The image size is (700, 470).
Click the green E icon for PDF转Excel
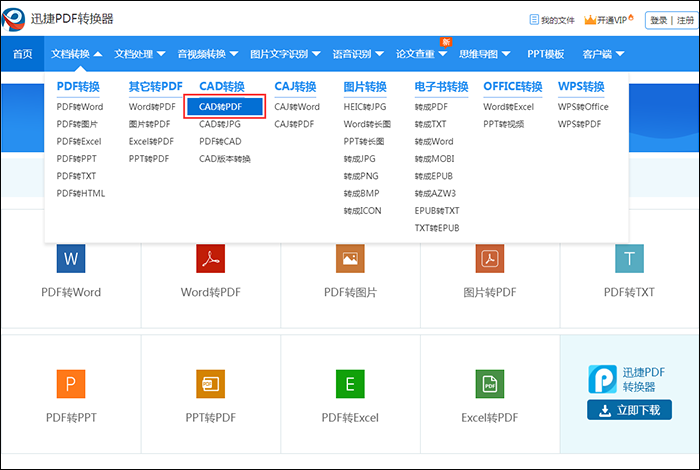[x=350, y=384]
